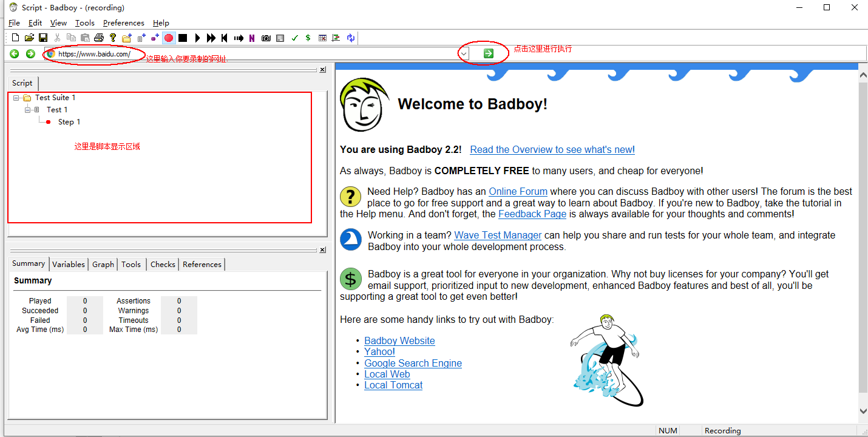Viewport: 868px width, 437px height.
Task: Click the Copy toolbar icon
Action: [71, 38]
